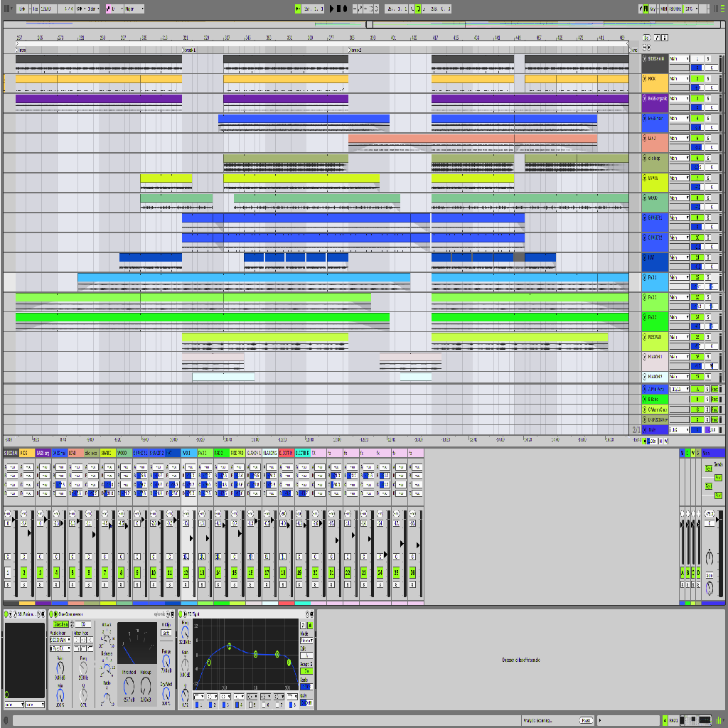
Task: Open the Main track cue output dropdown
Action: click(x=679, y=430)
